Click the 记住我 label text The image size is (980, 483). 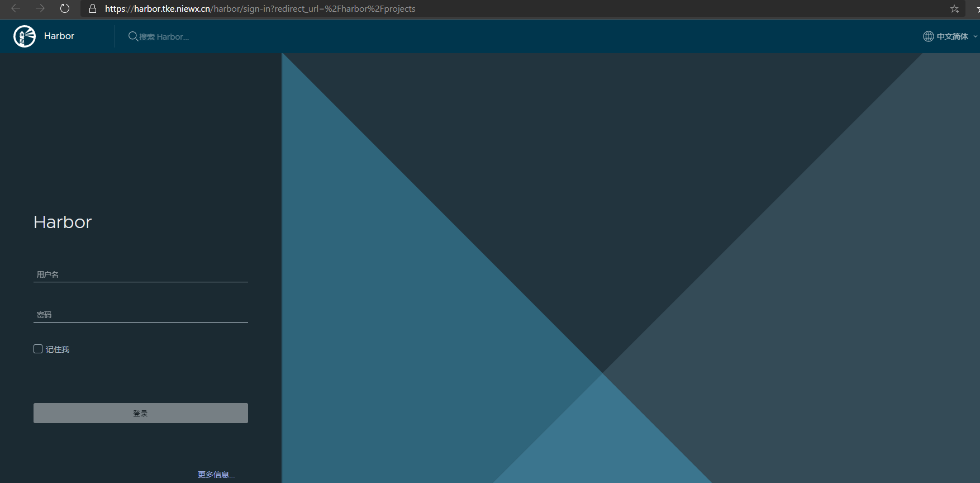[x=58, y=349]
